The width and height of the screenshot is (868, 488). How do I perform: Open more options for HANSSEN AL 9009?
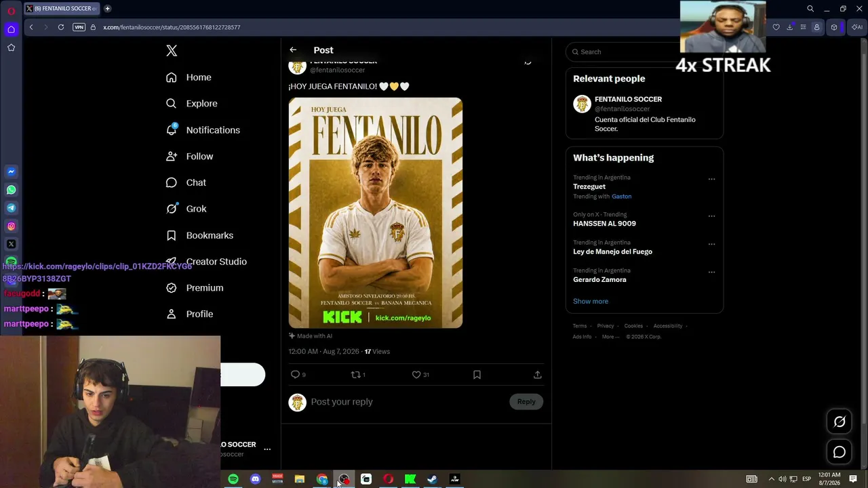point(711,216)
